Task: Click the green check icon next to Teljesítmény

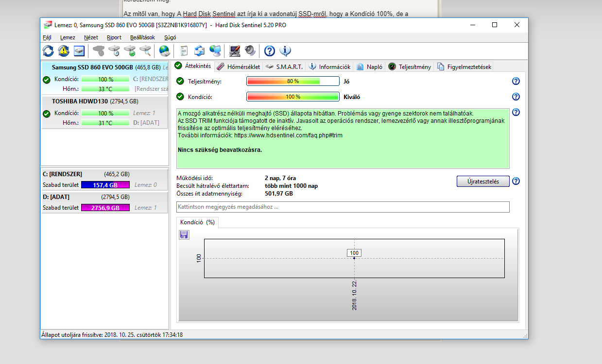Action: coord(180,81)
